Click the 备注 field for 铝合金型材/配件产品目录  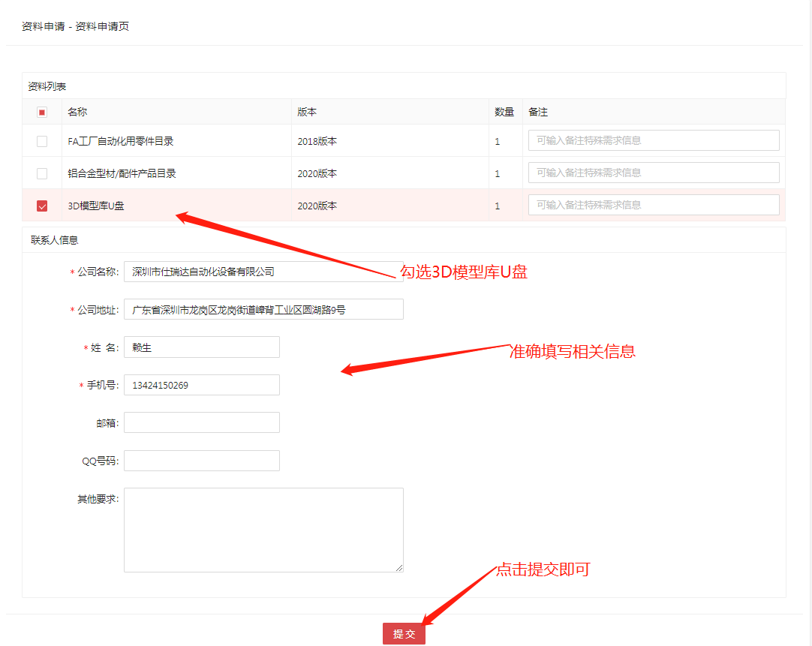[x=653, y=173]
